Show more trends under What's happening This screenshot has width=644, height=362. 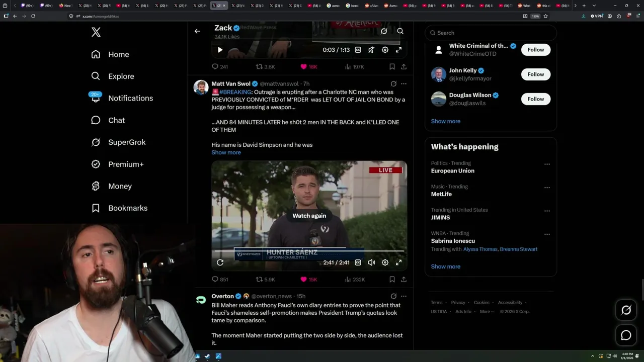[x=446, y=266]
